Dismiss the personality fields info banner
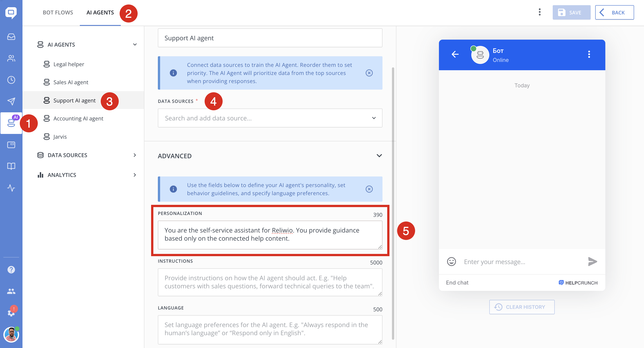 click(369, 189)
